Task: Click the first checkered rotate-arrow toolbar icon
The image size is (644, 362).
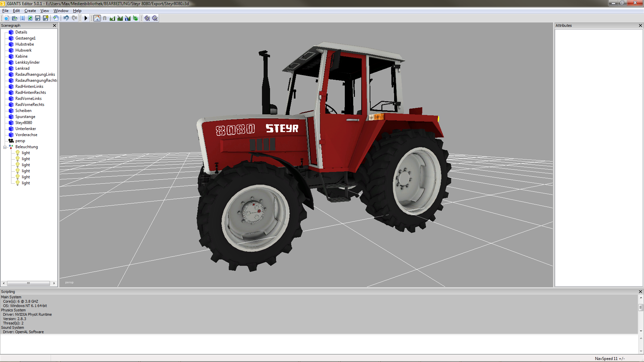Action: tap(147, 18)
